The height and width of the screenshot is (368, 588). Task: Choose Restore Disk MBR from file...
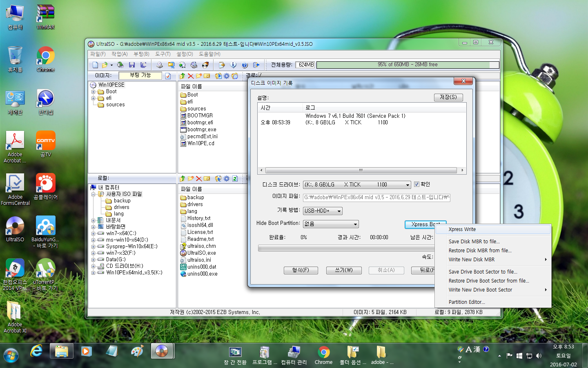493,251
